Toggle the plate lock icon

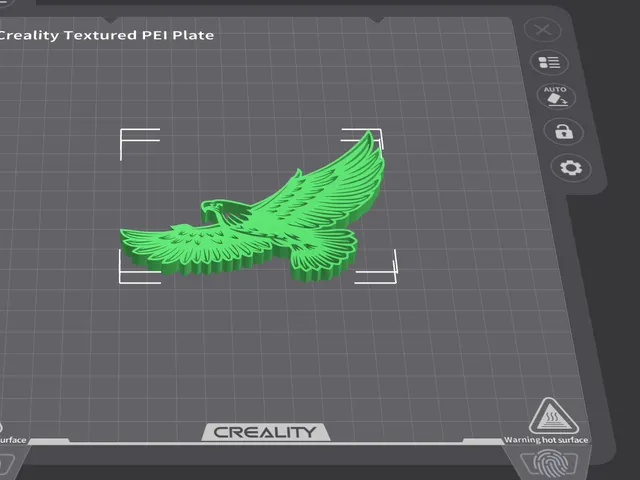(564, 131)
